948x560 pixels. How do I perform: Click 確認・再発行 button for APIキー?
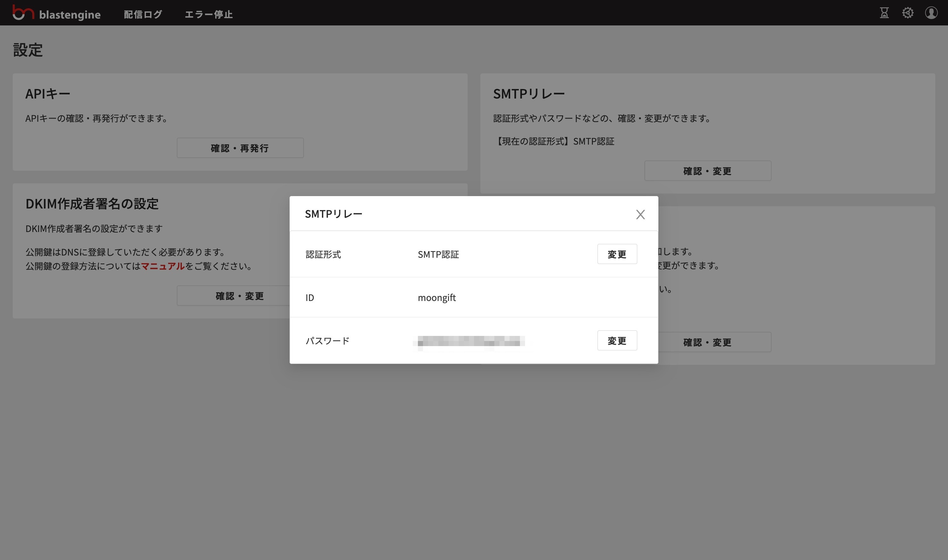(x=240, y=148)
